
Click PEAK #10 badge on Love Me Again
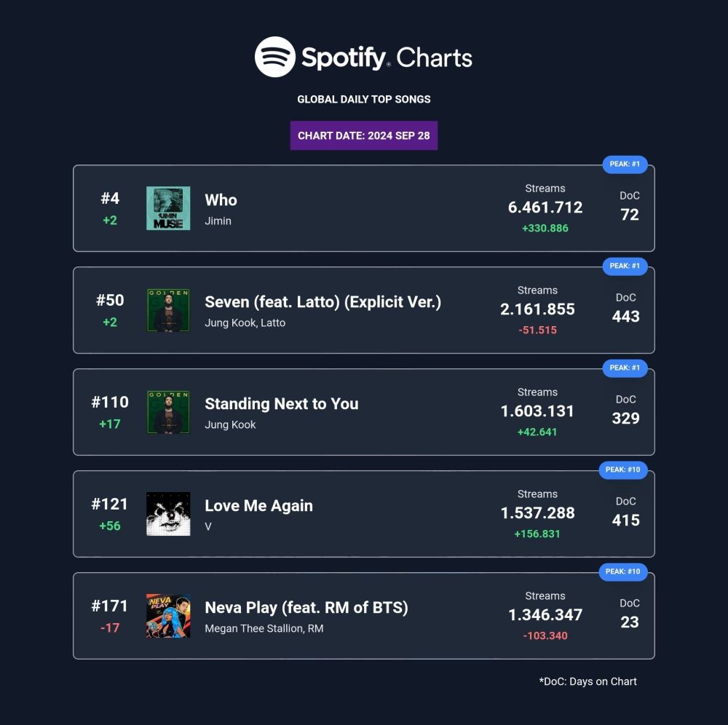pyautogui.click(x=622, y=470)
